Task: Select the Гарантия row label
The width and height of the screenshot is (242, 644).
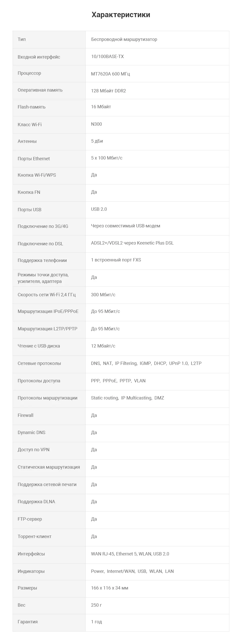Action: [27, 622]
